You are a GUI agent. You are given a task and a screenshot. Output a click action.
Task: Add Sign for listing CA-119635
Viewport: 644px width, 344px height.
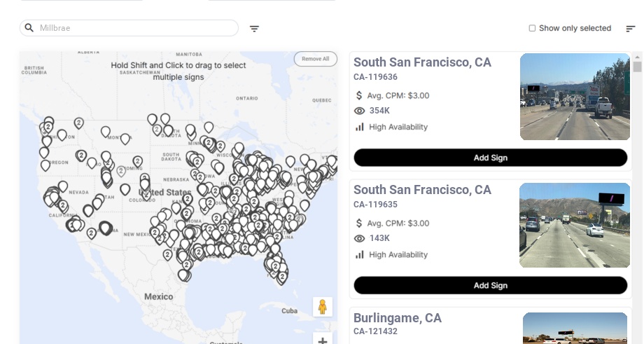pos(490,285)
